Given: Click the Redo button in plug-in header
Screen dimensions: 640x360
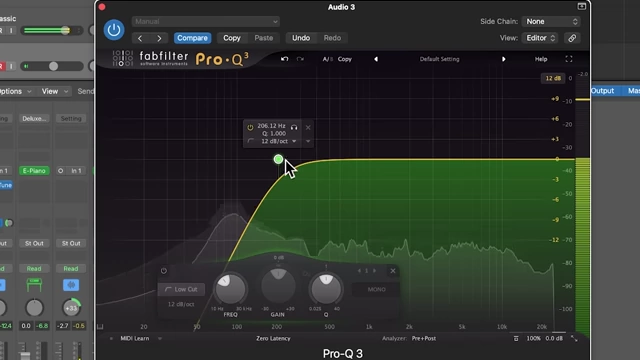Looking at the screenshot, I should coord(332,38).
